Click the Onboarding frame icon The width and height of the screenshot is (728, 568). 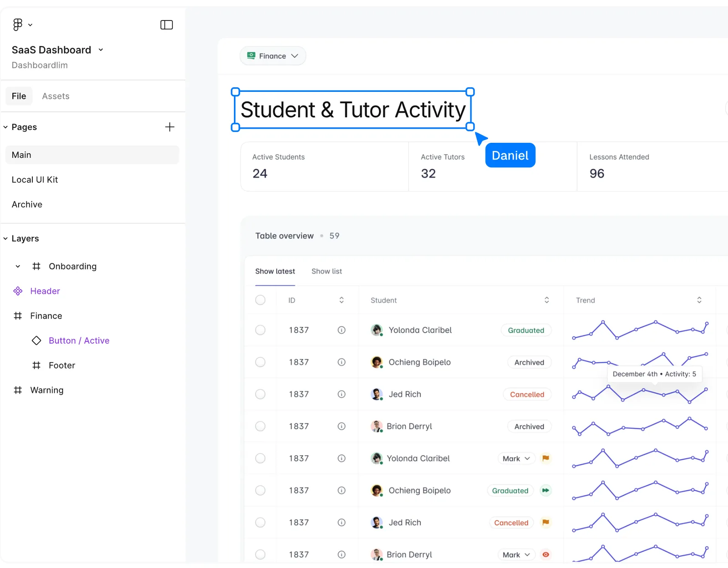(x=36, y=266)
